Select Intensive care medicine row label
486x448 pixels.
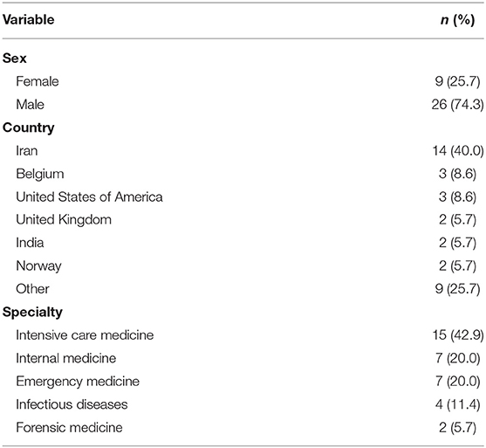85,335
